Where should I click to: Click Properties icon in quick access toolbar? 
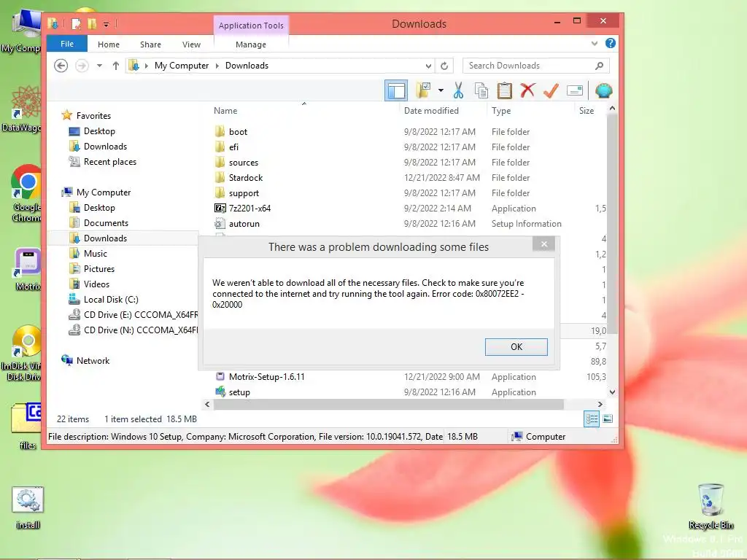tap(76, 24)
